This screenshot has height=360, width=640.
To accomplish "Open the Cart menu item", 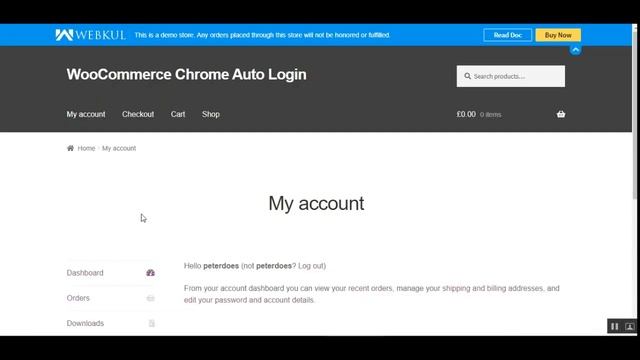I will [178, 114].
